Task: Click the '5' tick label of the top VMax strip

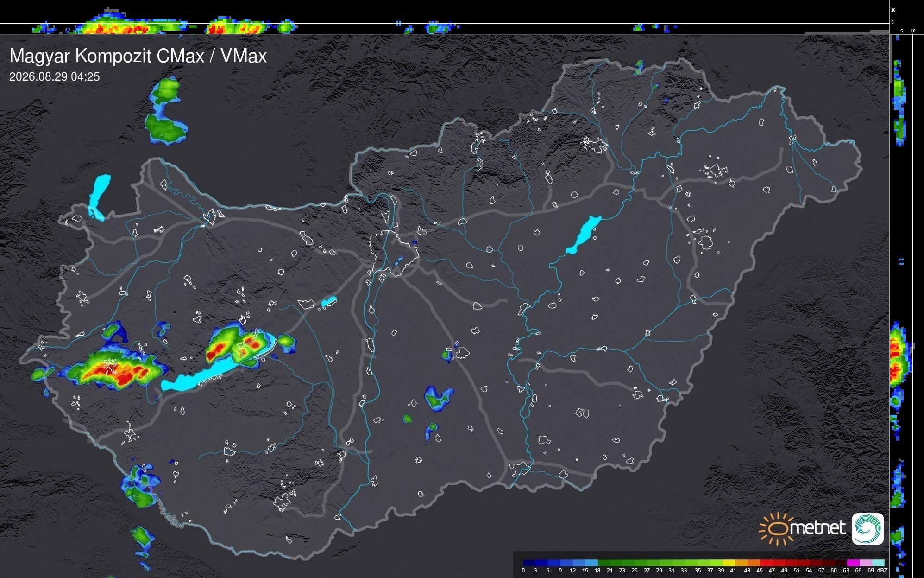Action: (893, 22)
